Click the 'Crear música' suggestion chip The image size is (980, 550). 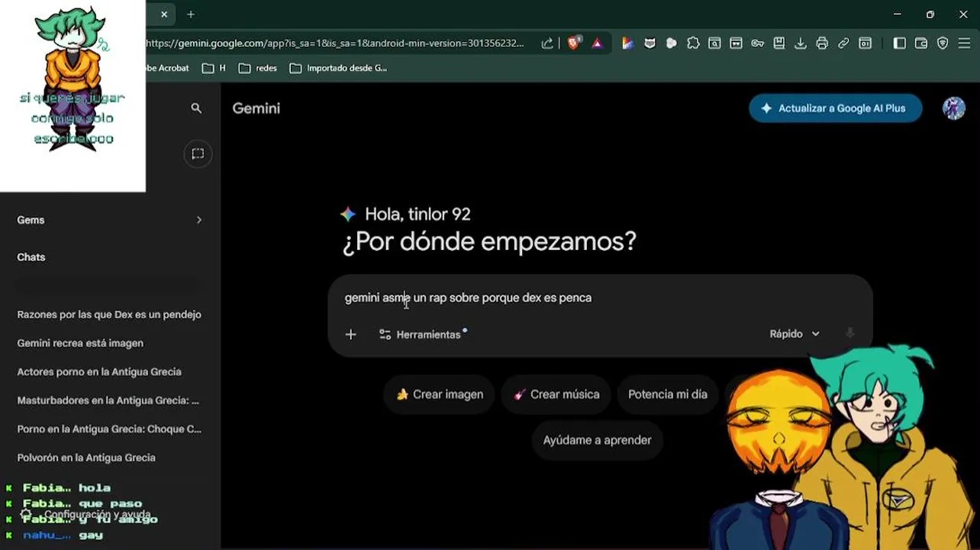[556, 394]
